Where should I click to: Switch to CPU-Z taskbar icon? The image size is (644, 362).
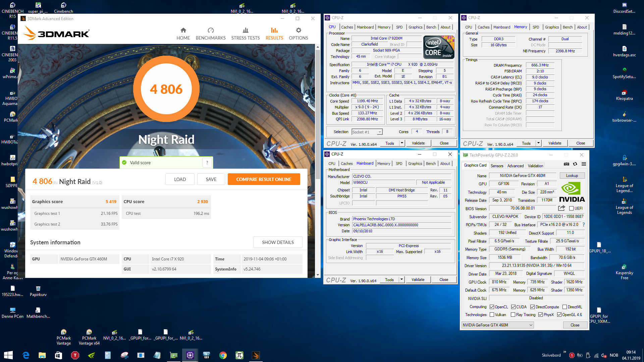(190, 355)
